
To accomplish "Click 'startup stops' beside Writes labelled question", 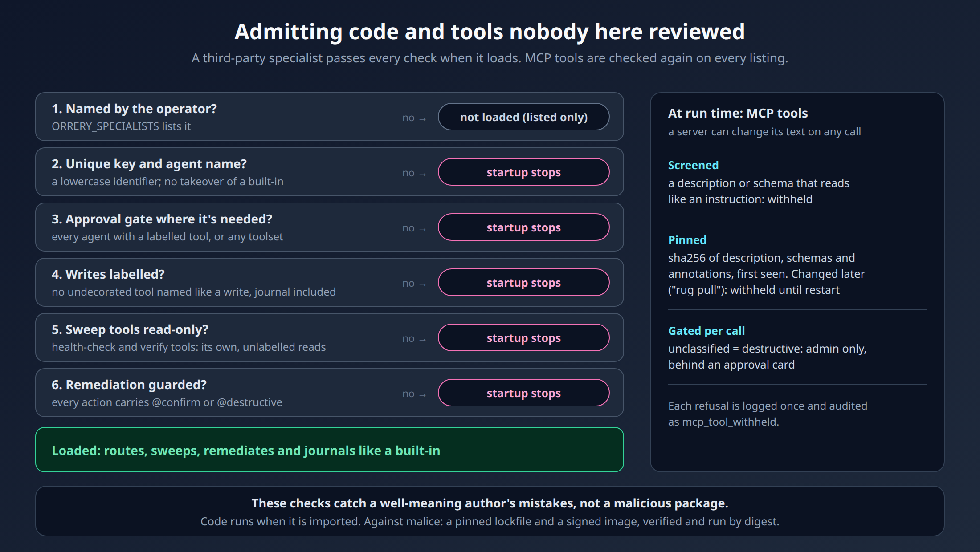I will click(523, 282).
